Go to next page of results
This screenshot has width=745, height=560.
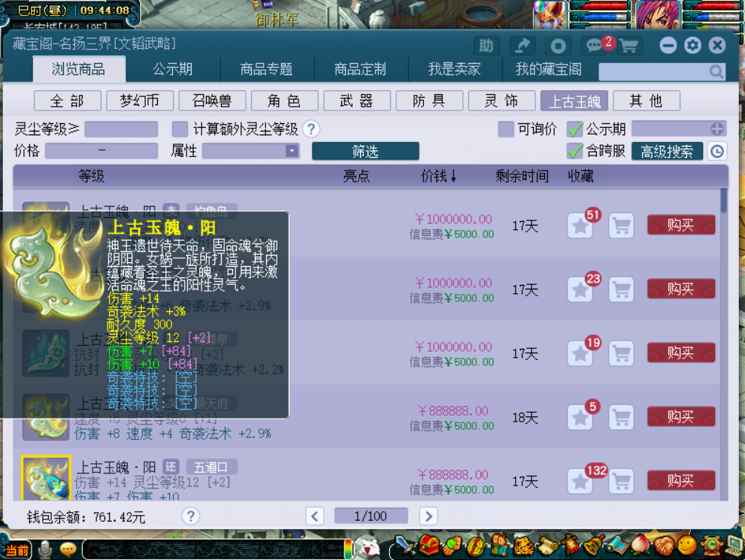coord(429,516)
